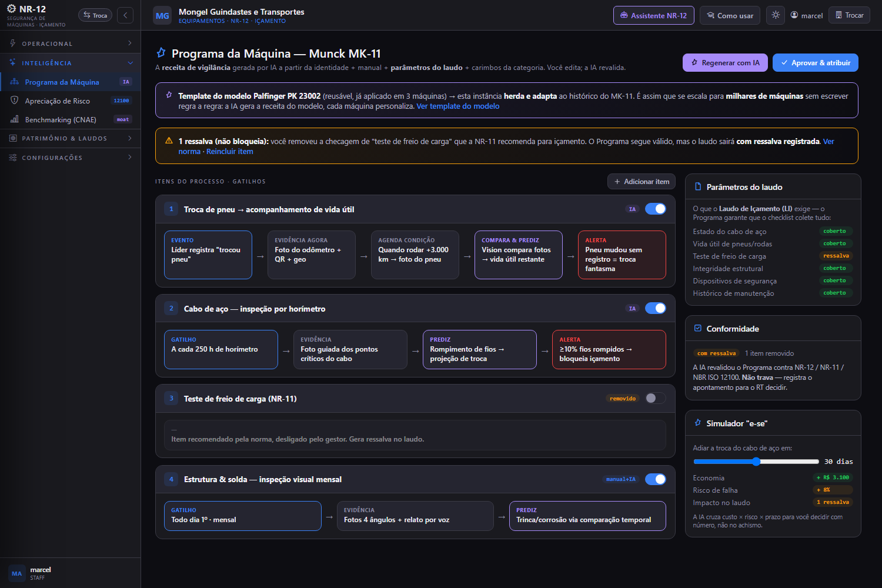Click the Patrimônio & Laudos icon
882x588 pixels.
(13, 138)
